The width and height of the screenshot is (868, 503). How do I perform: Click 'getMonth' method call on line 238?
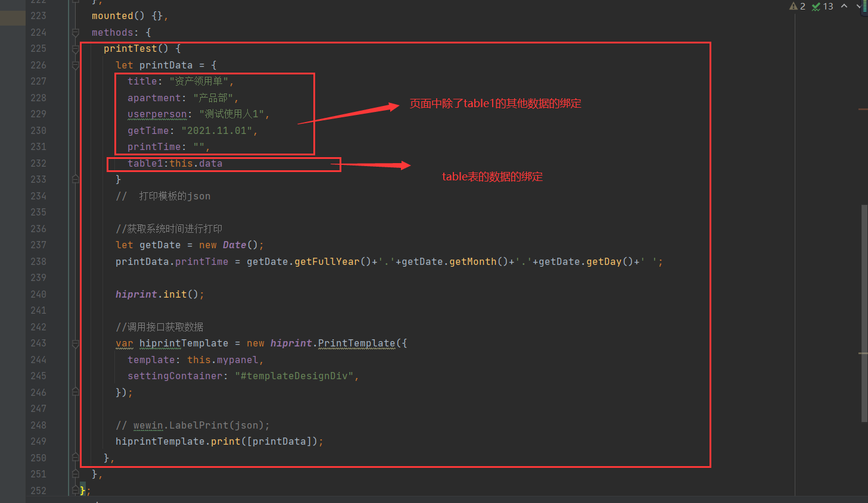(x=472, y=262)
